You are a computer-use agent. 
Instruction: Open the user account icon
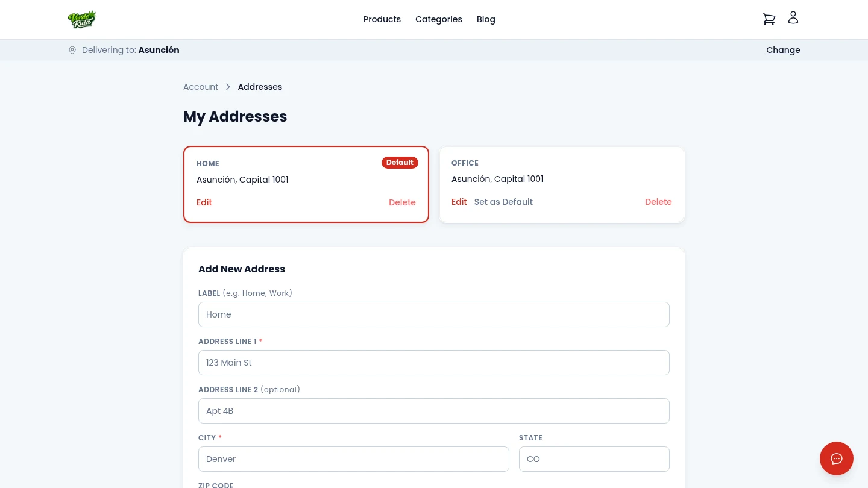793,18
